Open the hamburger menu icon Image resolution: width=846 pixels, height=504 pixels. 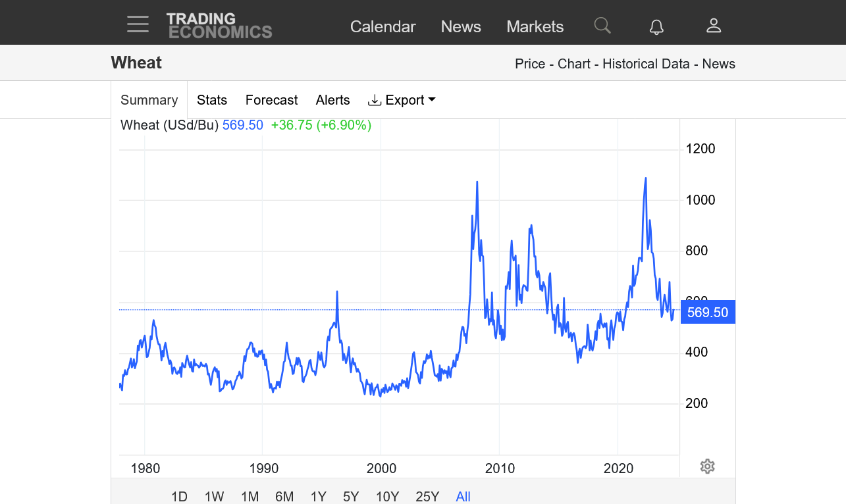(x=138, y=25)
